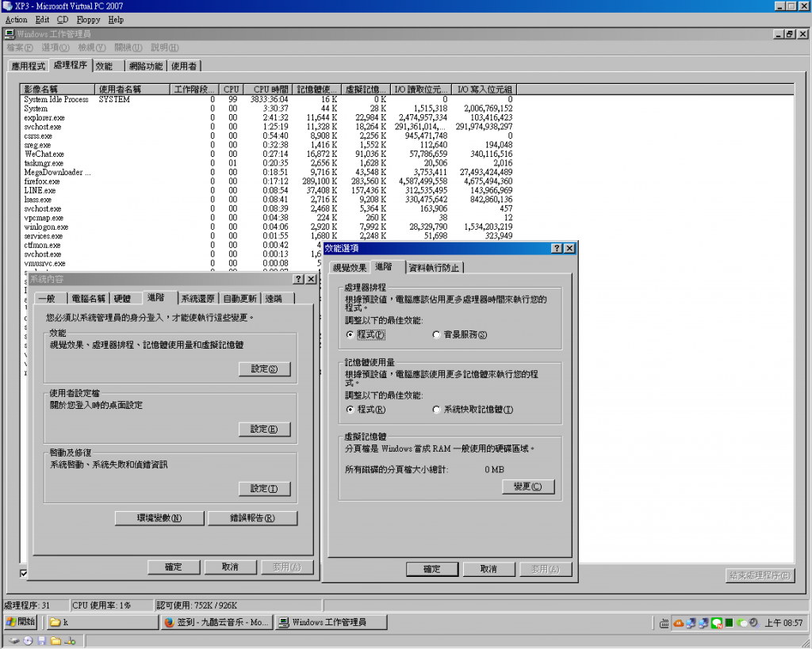The height and width of the screenshot is (649, 812).
Task: Open the green LINE tray icon
Action: pyautogui.click(x=717, y=623)
